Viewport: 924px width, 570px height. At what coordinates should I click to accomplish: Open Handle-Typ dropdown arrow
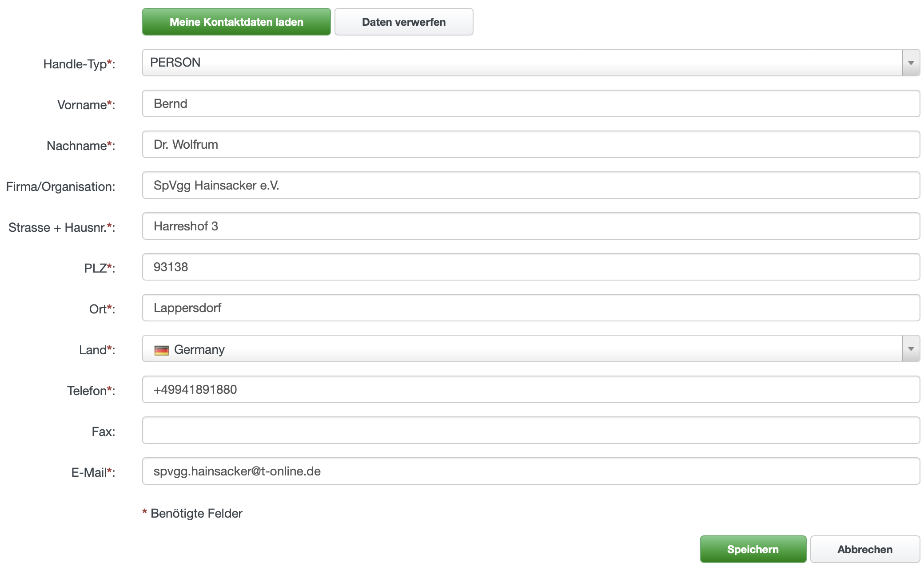[911, 63]
